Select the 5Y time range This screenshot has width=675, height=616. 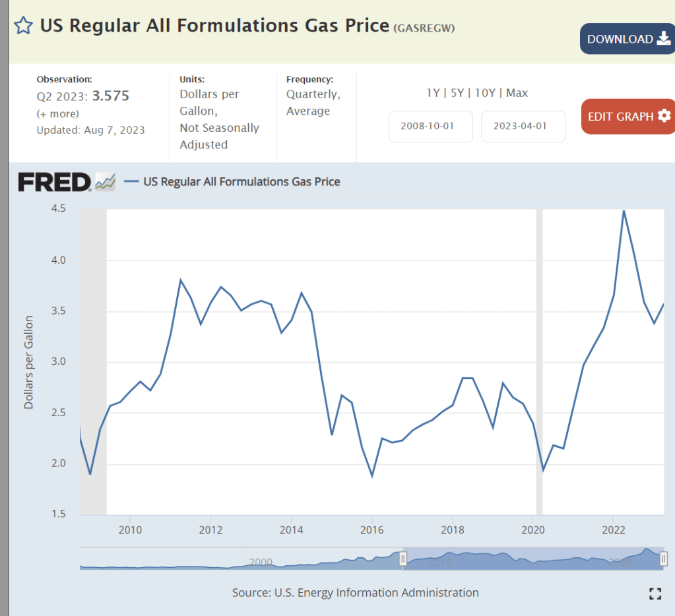(x=457, y=93)
